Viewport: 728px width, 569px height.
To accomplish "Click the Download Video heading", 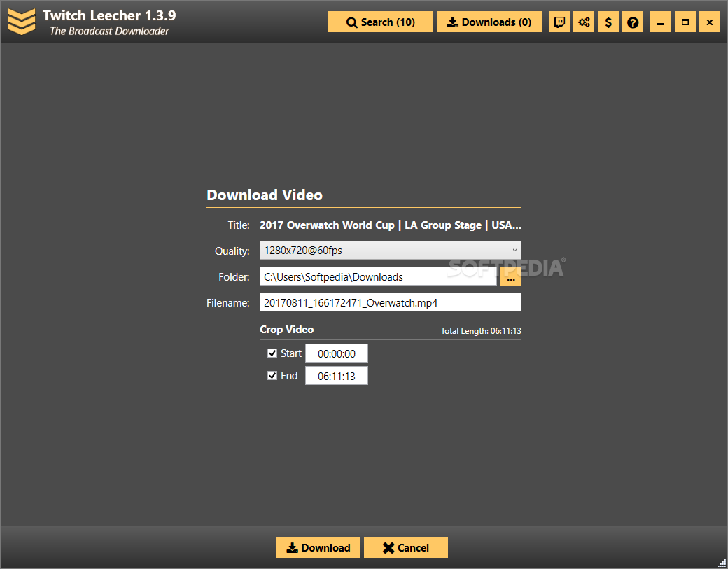I will [265, 195].
